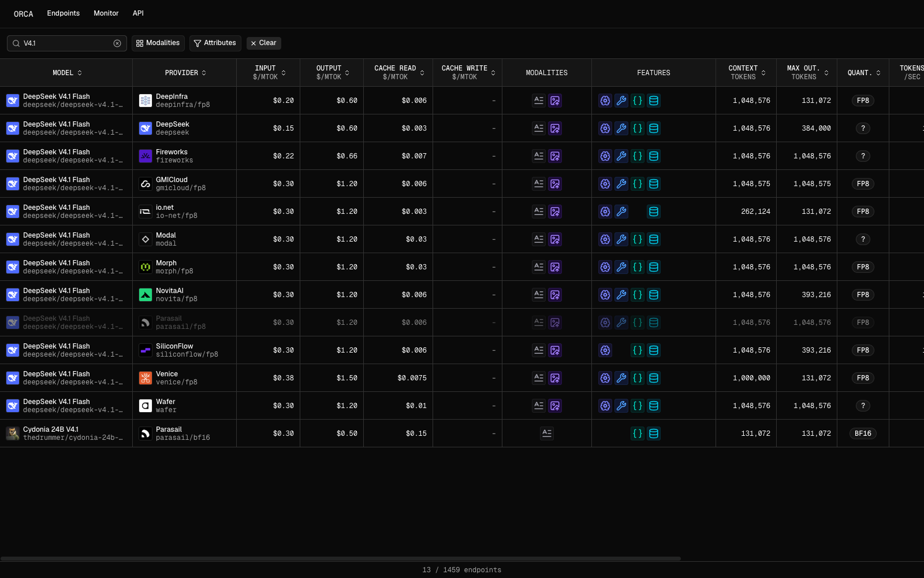This screenshot has width=924, height=578.
Task: Go to the Monitor tab
Action: tap(106, 13)
